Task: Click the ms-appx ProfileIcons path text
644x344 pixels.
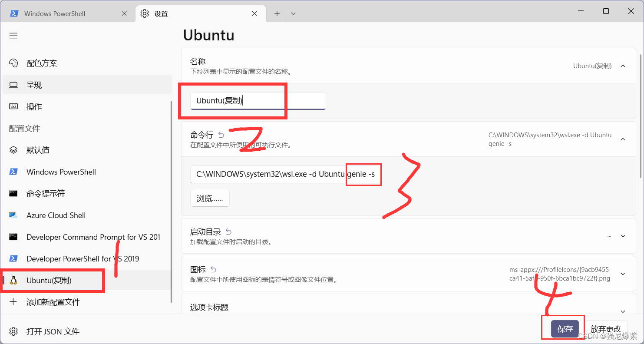Action: coord(560,274)
